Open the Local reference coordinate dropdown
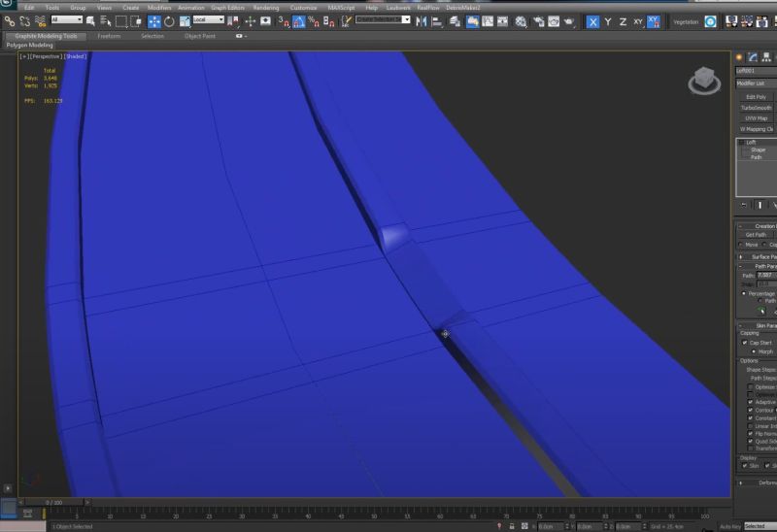Viewport: 777px width, 532px height. tap(209, 19)
